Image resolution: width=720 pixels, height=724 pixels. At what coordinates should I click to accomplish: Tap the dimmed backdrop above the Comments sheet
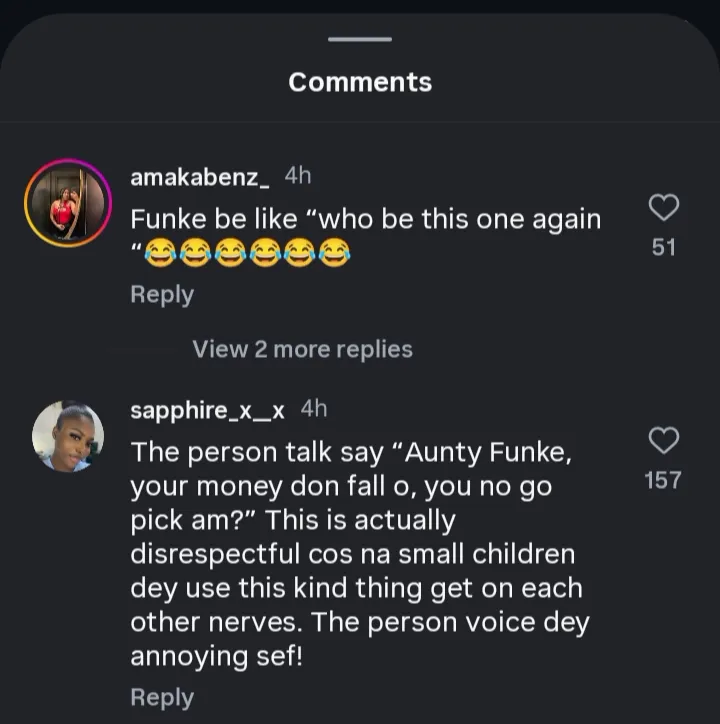[x=360, y=8]
